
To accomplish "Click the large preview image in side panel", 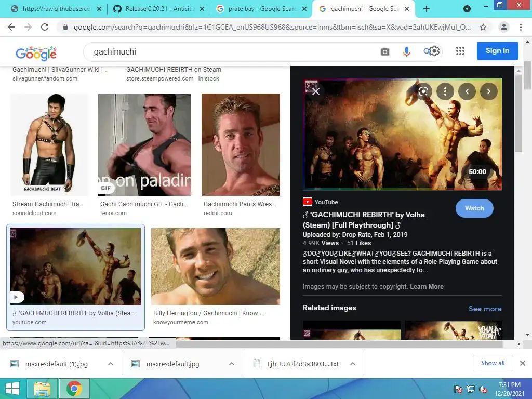I will point(402,135).
